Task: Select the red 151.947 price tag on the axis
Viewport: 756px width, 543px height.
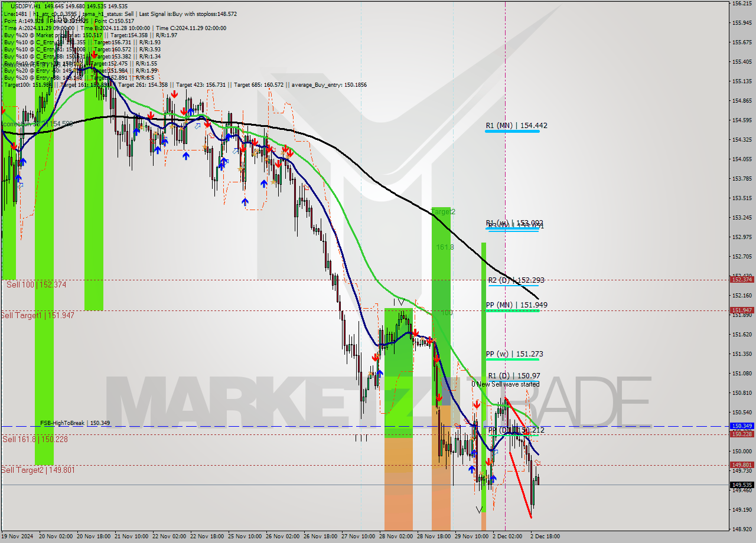Action: tap(741, 310)
